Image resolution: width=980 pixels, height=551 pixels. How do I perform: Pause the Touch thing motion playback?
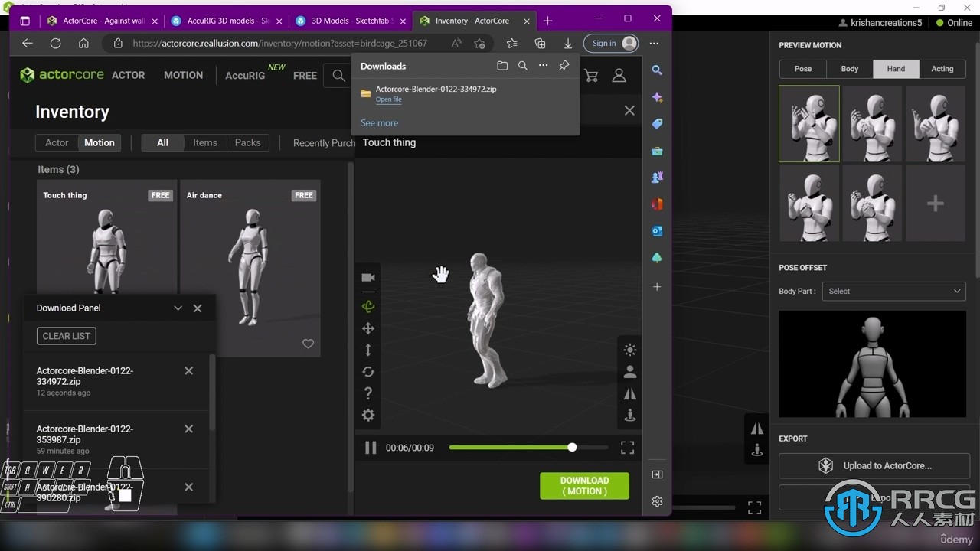[371, 448]
